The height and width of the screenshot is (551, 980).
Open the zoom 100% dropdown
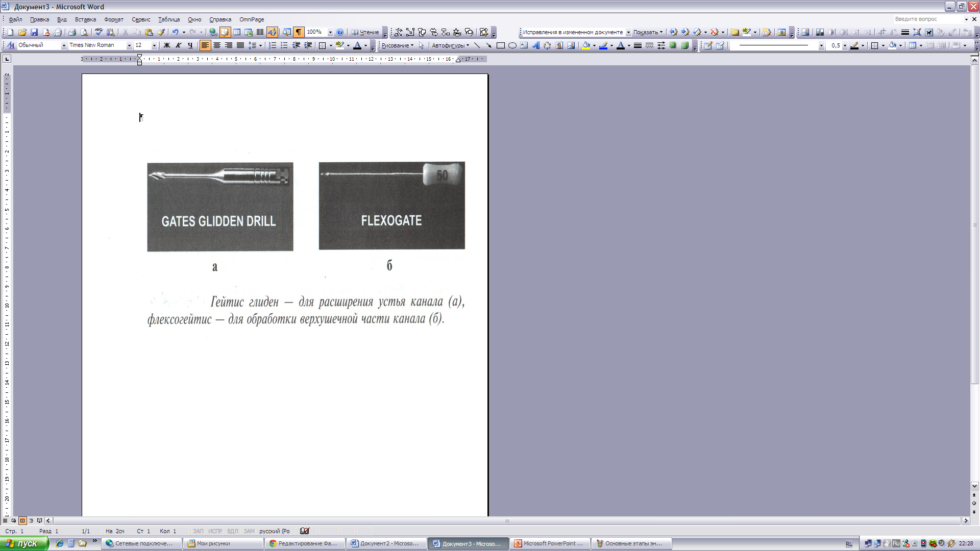click(x=330, y=32)
